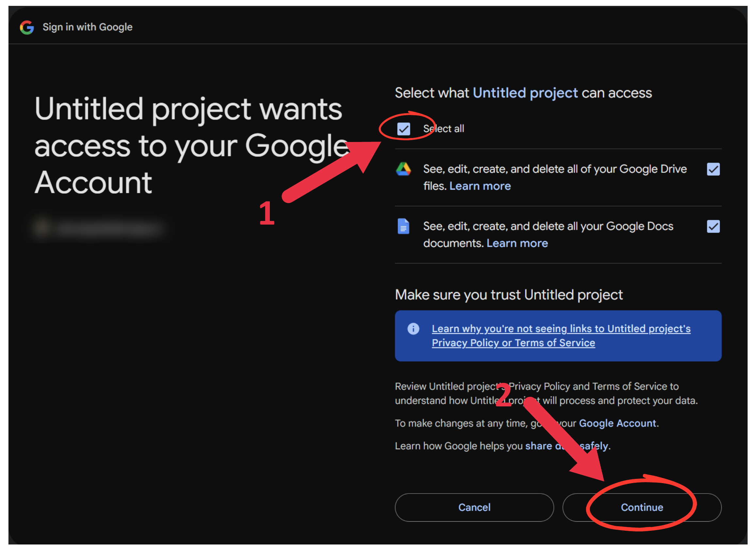Toggle the Select all checkbox
Viewport: 756px width, 551px height.
point(403,129)
